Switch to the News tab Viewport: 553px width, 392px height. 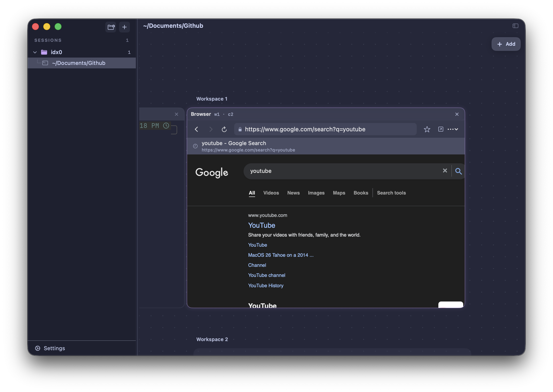pos(293,193)
